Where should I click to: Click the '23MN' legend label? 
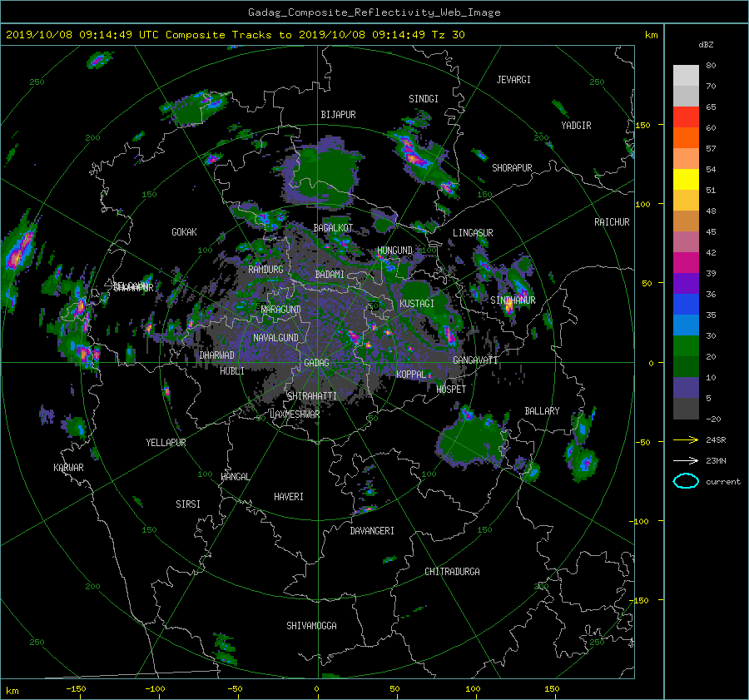pyautogui.click(x=716, y=460)
